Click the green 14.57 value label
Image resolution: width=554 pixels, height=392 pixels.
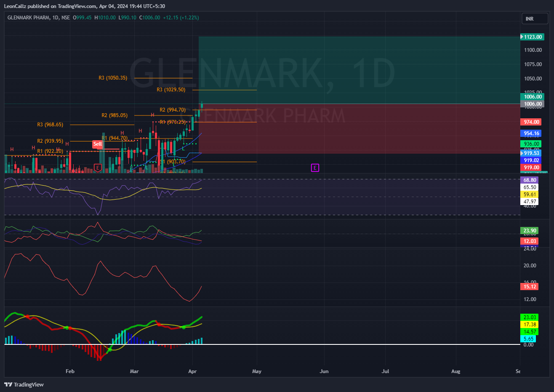pos(530,332)
